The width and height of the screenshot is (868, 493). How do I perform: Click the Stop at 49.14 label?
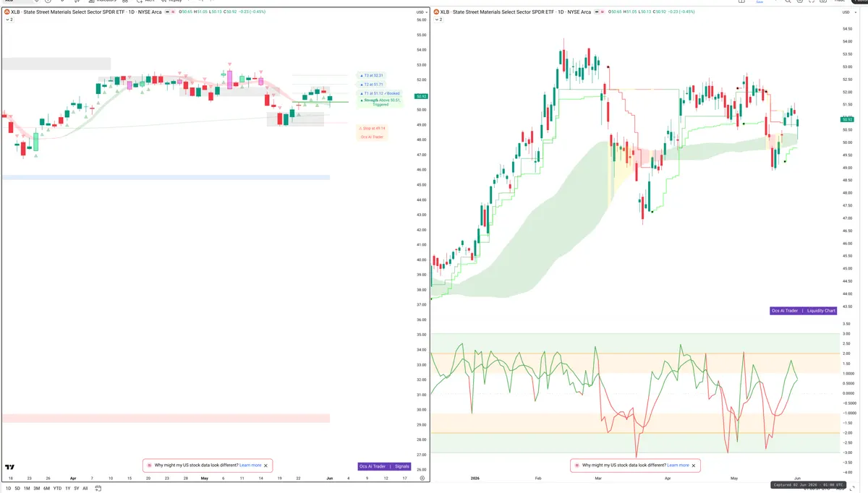[372, 128]
